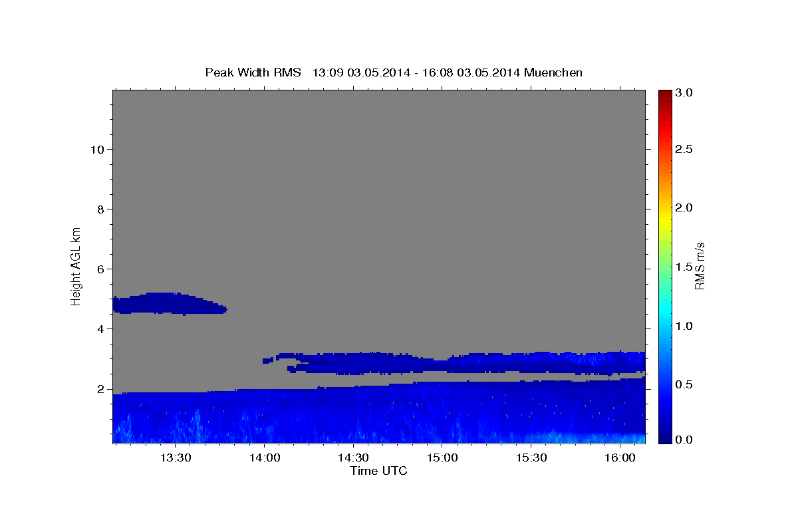Screen dimensions: 798x532
Task: Click the 13:30 time tick label
Action: 175,458
